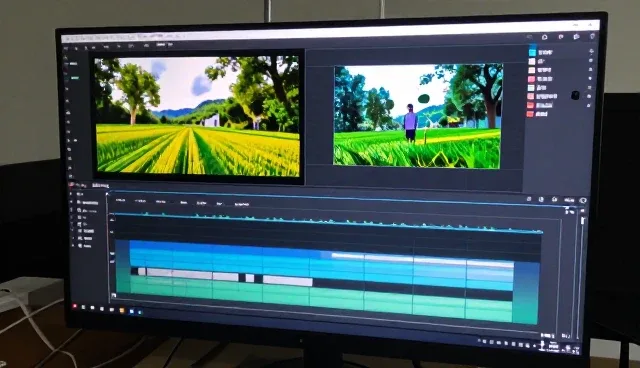
Task: Click the shield-shaped icon at far top-right
Action: (x=593, y=36)
